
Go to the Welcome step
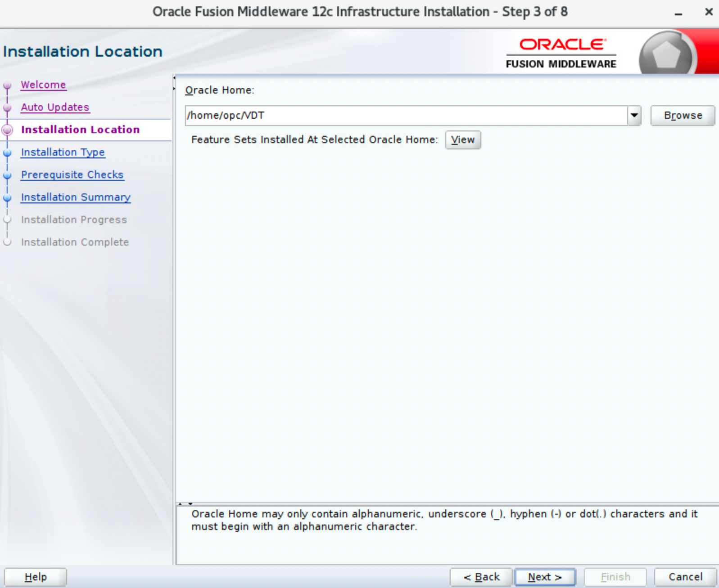tap(43, 85)
